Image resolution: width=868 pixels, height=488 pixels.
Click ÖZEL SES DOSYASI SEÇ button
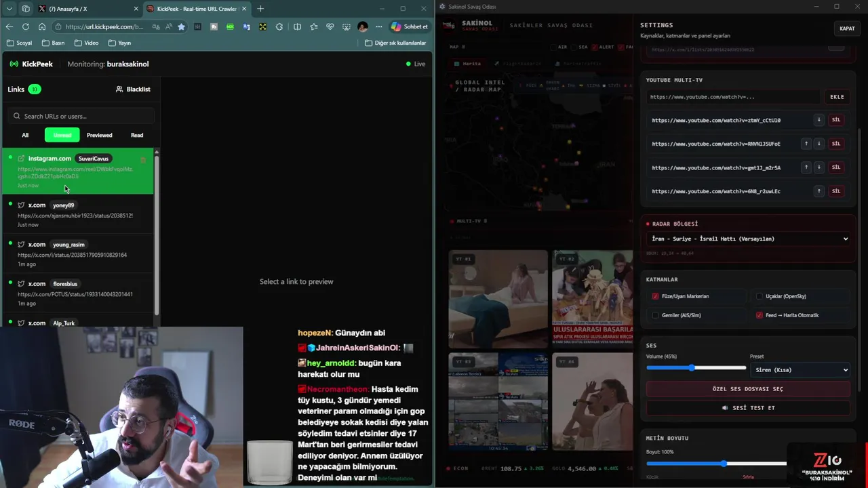click(x=748, y=389)
